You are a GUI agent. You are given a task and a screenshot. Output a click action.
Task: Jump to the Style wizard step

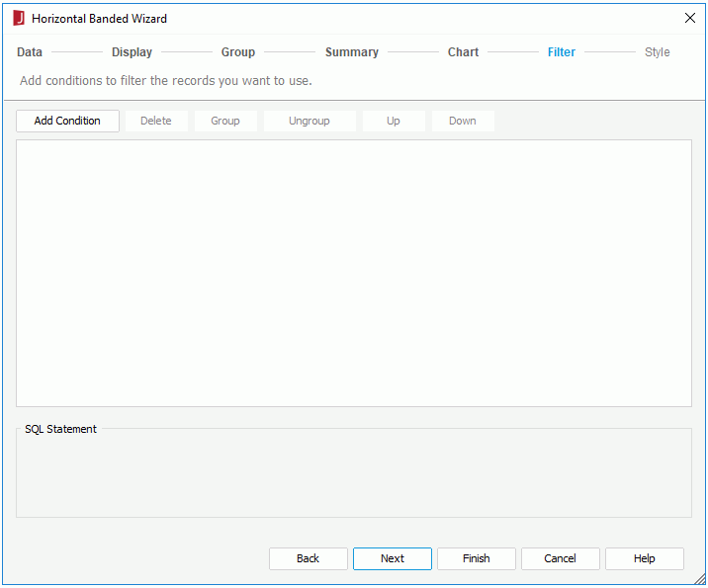click(x=657, y=52)
